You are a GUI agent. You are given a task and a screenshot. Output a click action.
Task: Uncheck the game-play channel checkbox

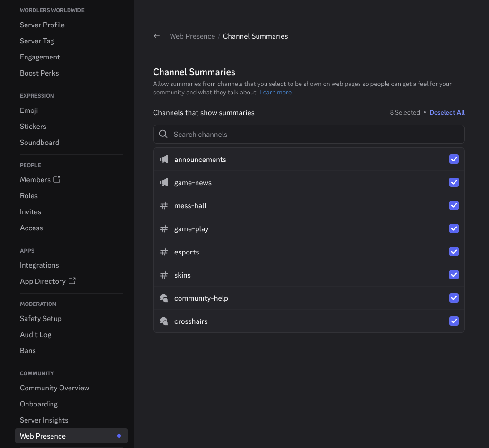tap(454, 228)
